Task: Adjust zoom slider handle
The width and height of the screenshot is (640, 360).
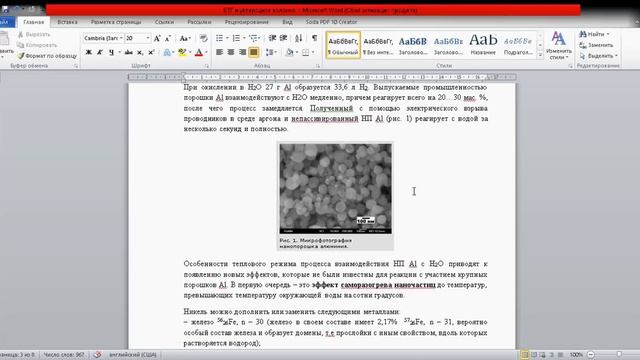Action: (619, 355)
